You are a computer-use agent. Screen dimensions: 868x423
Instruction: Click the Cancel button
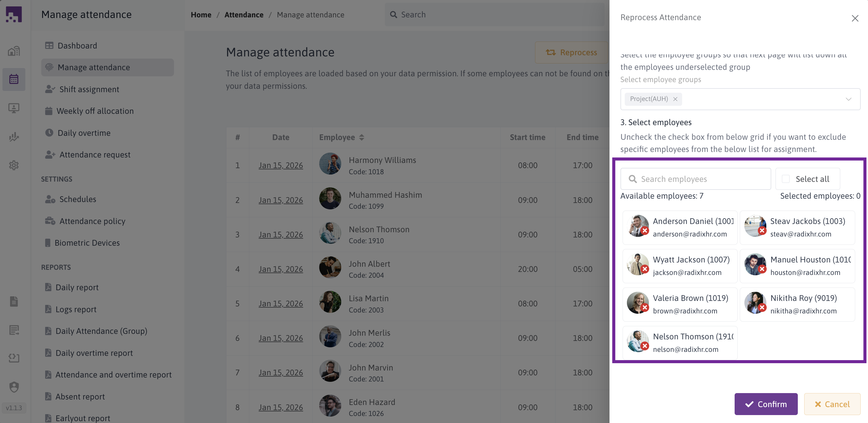tap(832, 404)
